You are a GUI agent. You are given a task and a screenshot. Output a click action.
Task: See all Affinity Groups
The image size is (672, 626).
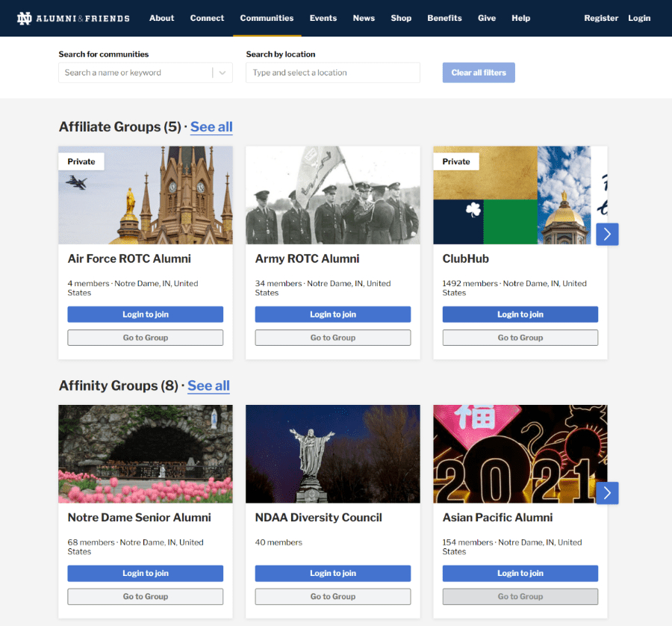click(208, 386)
